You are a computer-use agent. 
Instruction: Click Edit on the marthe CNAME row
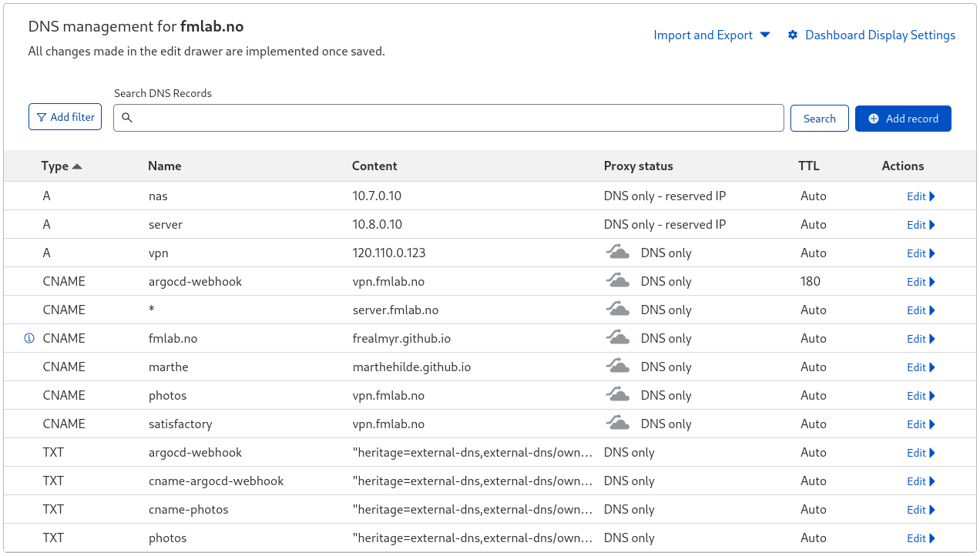click(x=921, y=367)
